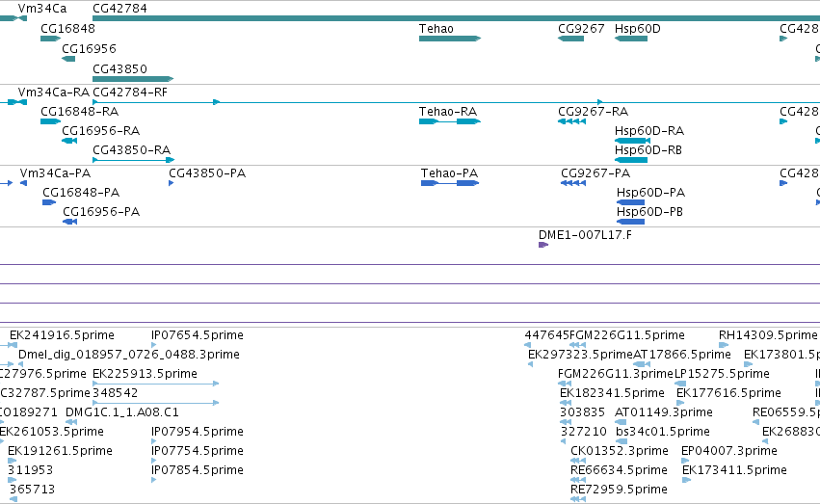820x504 pixels.
Task: Select the CG16956-RA transcript glyph
Action: pyautogui.click(x=69, y=141)
